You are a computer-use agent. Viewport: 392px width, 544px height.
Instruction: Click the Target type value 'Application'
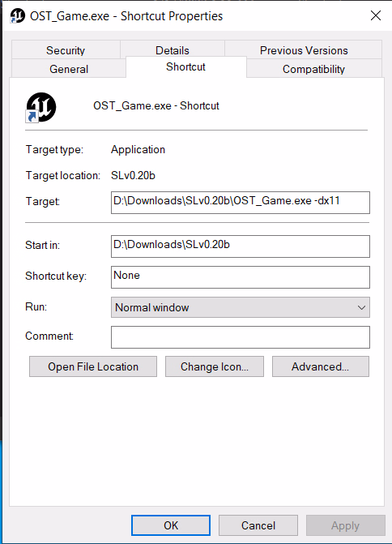[138, 149]
